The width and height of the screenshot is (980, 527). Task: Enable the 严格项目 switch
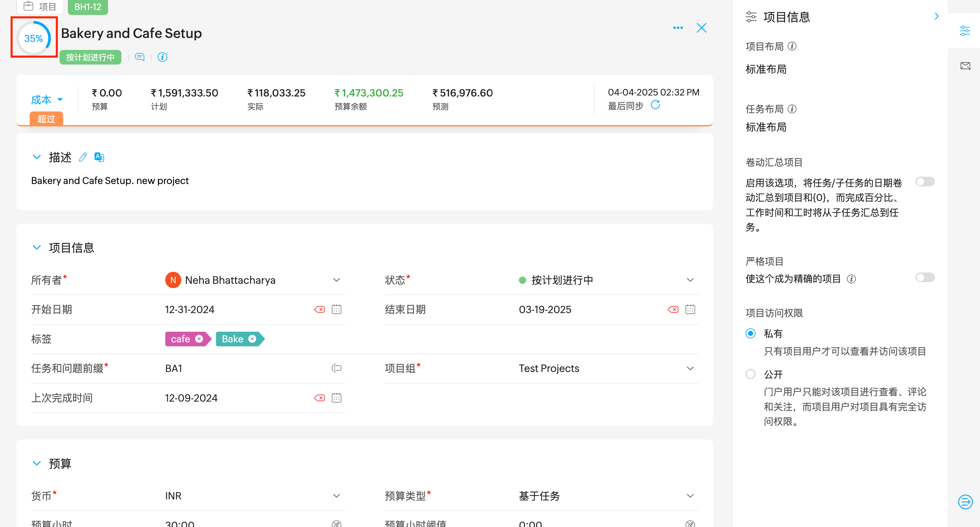(x=924, y=277)
